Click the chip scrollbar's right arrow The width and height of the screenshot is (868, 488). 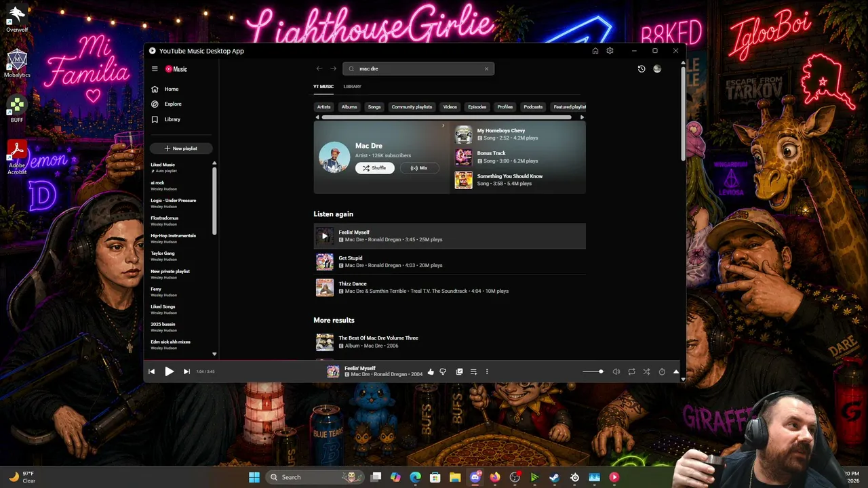582,117
